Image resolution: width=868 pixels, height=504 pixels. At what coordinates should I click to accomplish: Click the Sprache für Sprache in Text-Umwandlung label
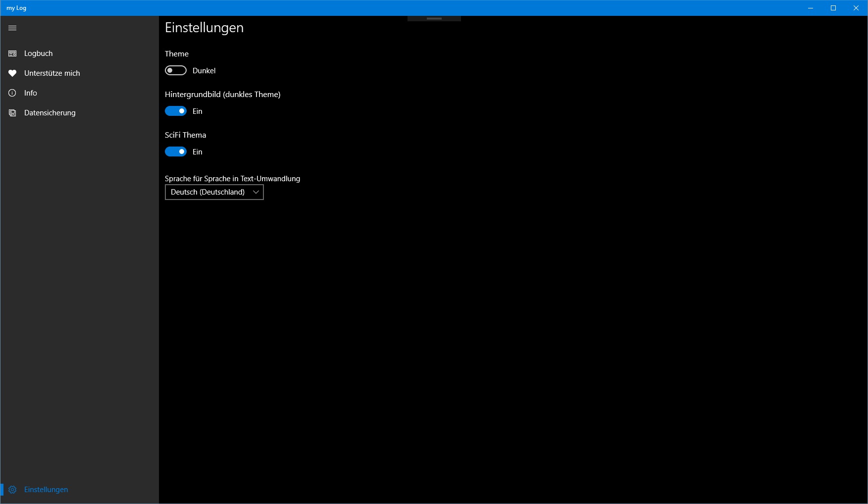[x=233, y=178]
